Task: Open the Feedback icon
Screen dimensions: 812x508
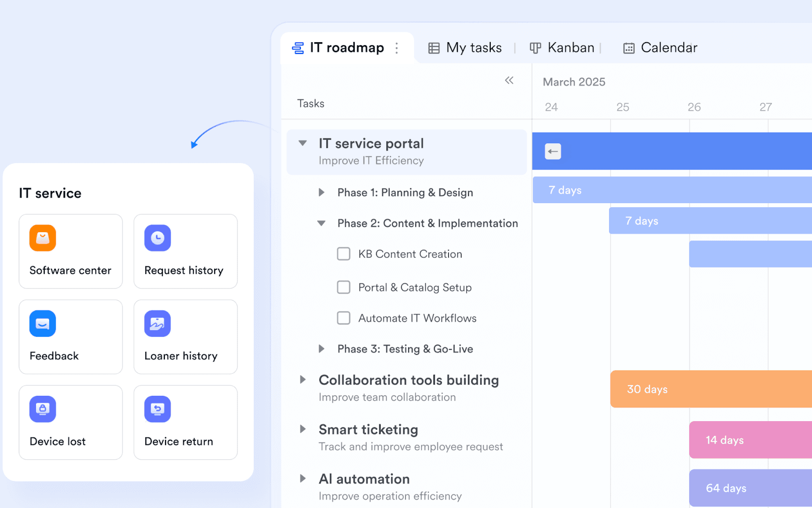Action: click(x=43, y=324)
